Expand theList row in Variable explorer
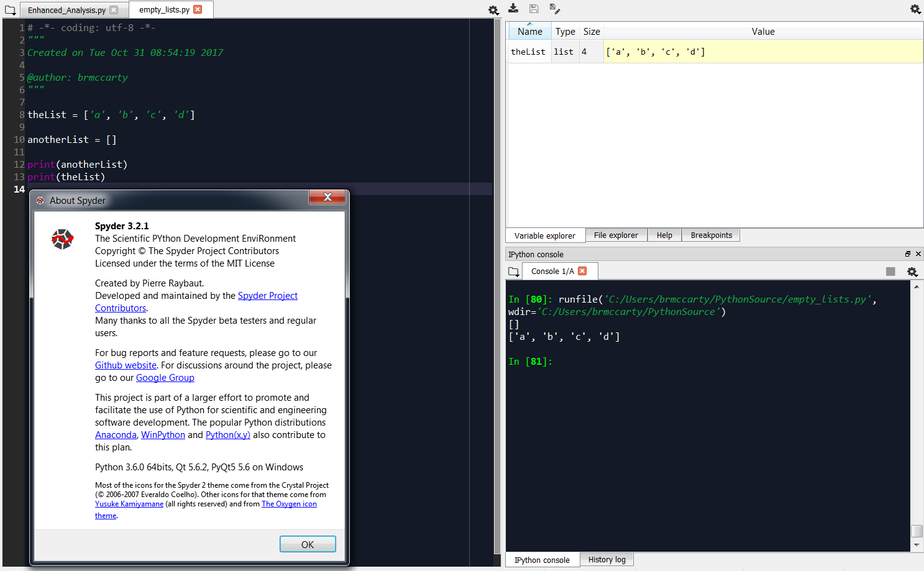This screenshot has width=924, height=571. coord(529,52)
